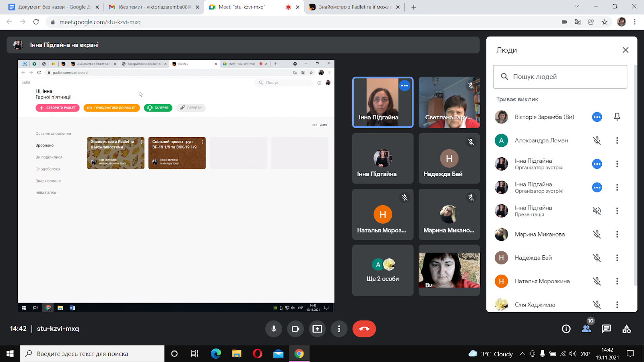
Task: Click the people icon with the 10 badge
Action: pyautogui.click(x=586, y=329)
